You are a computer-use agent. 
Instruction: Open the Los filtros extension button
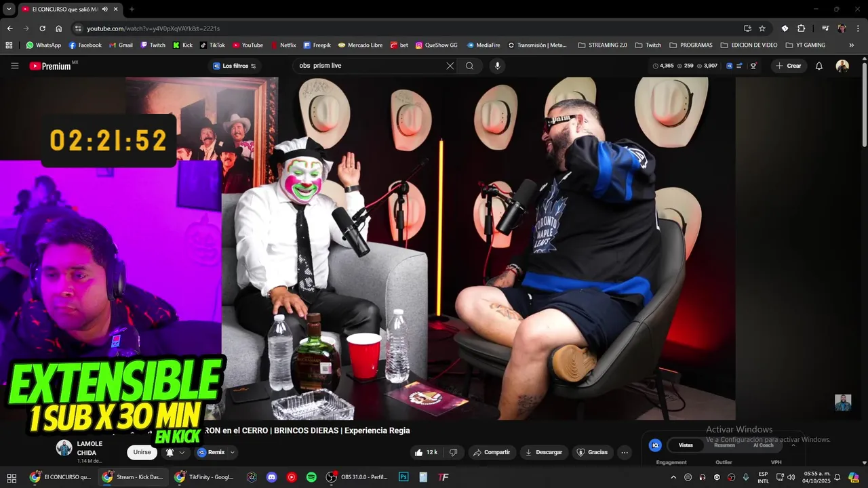pos(235,66)
